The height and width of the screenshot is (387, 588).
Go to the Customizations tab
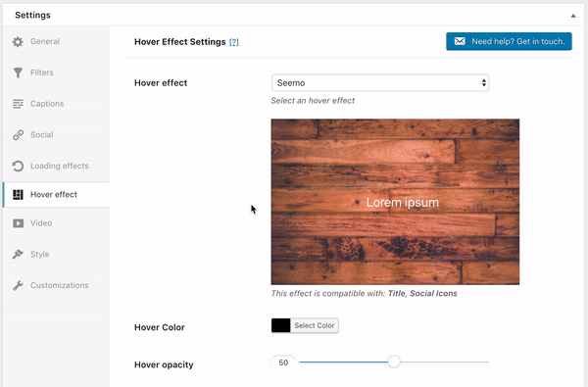[x=56, y=285]
